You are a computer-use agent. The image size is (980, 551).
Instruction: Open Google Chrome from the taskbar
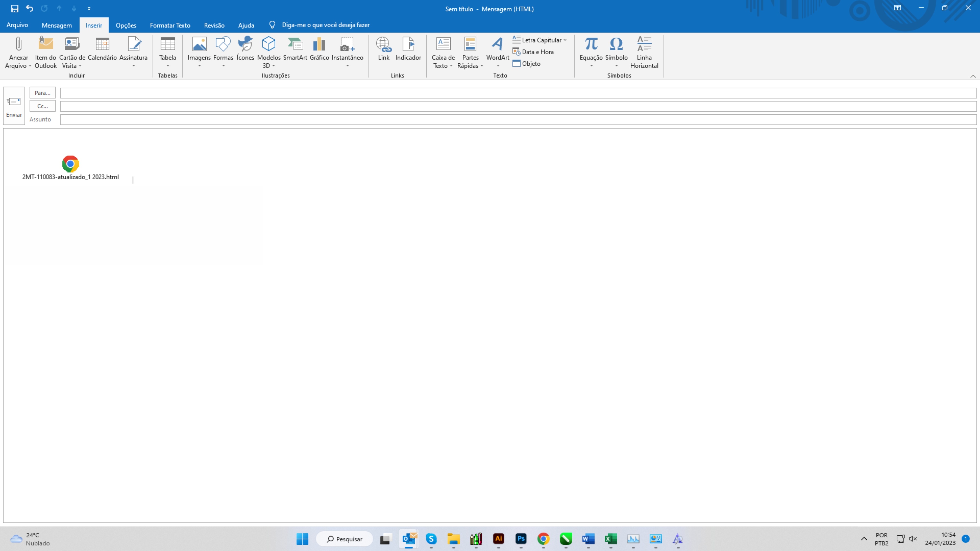pyautogui.click(x=543, y=539)
